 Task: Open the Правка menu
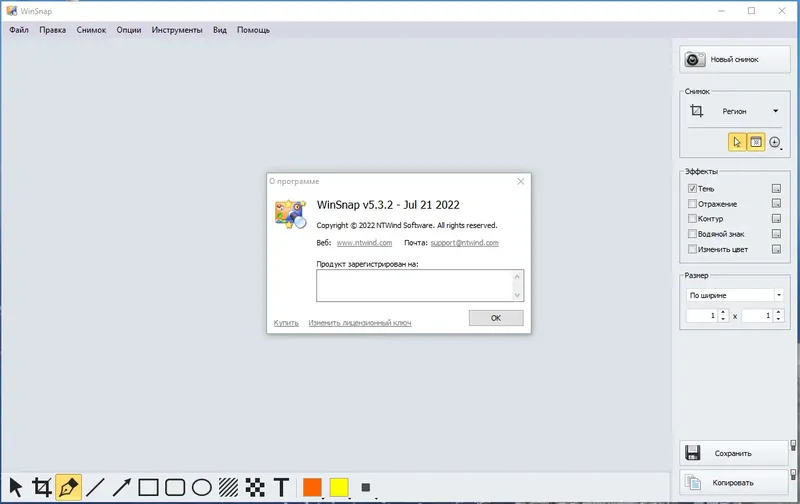(53, 30)
